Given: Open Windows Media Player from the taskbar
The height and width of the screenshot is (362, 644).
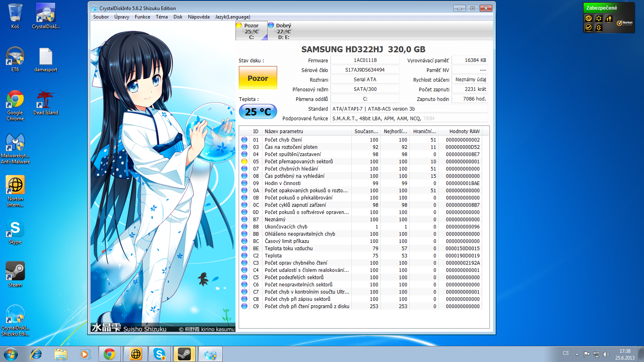Looking at the screenshot, I should point(85,354).
